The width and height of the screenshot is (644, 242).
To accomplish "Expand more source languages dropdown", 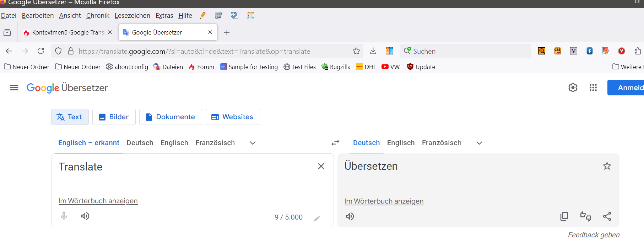I will coord(253,143).
